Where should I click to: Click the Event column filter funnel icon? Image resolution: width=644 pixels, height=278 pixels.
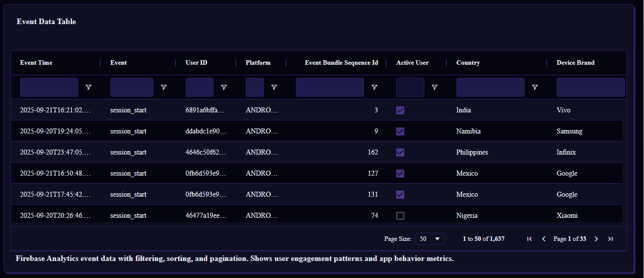164,87
